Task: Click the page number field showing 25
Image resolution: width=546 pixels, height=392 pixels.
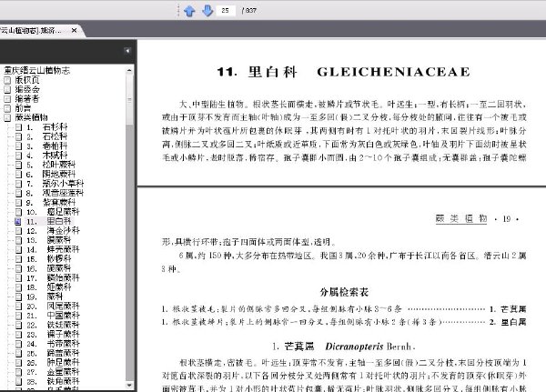Action: pyautogui.click(x=226, y=10)
